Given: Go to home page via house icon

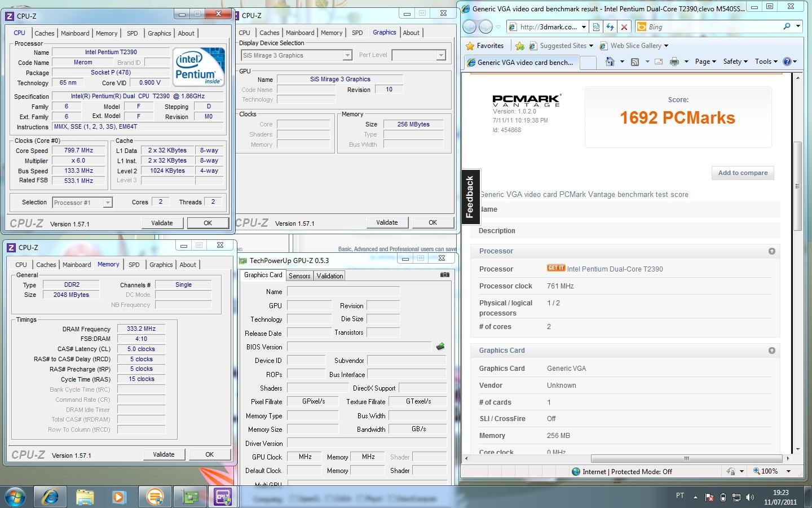Looking at the screenshot, I should point(610,62).
